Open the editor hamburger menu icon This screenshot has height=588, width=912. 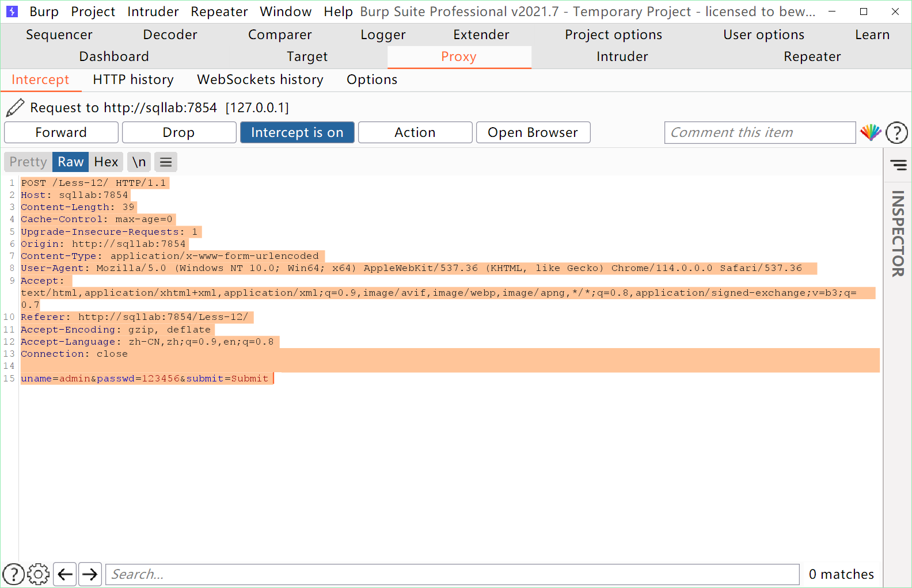click(x=166, y=162)
